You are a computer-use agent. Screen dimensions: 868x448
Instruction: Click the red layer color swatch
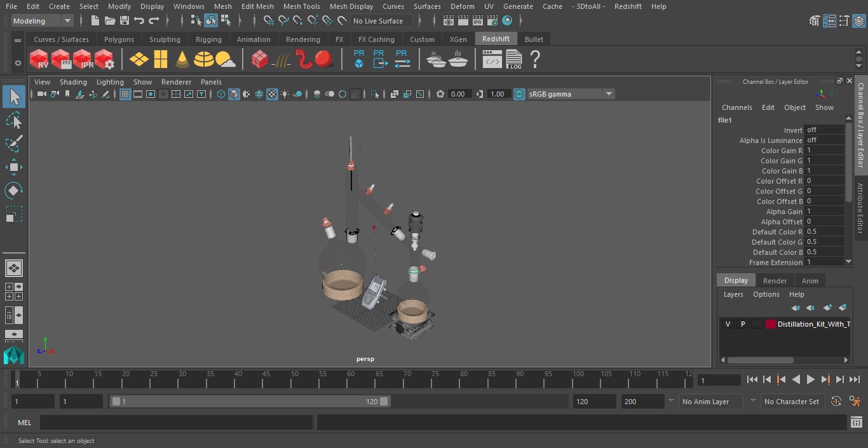(x=771, y=324)
